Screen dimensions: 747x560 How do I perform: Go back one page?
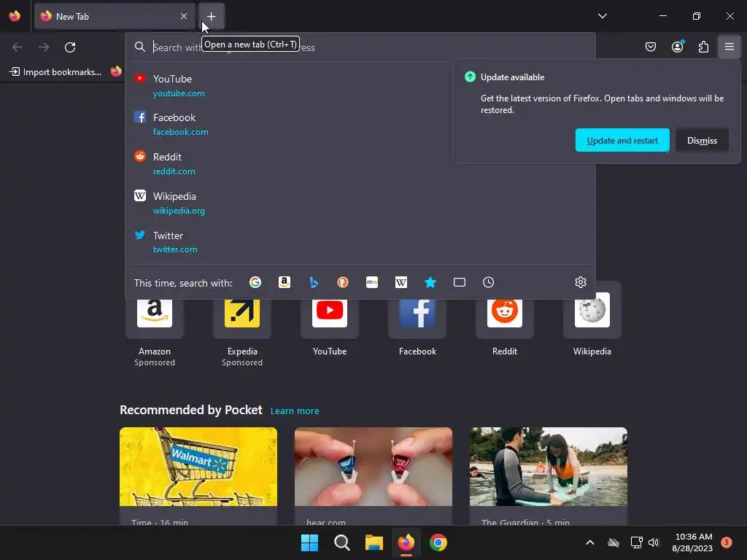pyautogui.click(x=18, y=47)
